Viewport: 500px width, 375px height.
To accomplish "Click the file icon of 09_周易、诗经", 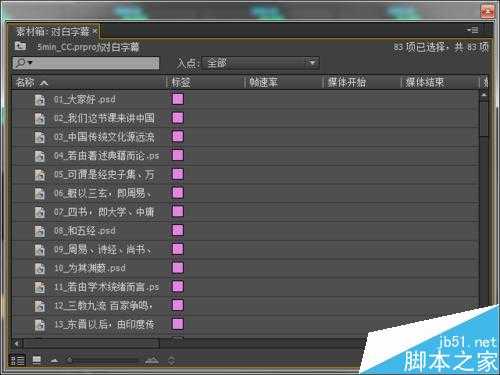I will 40,249.
